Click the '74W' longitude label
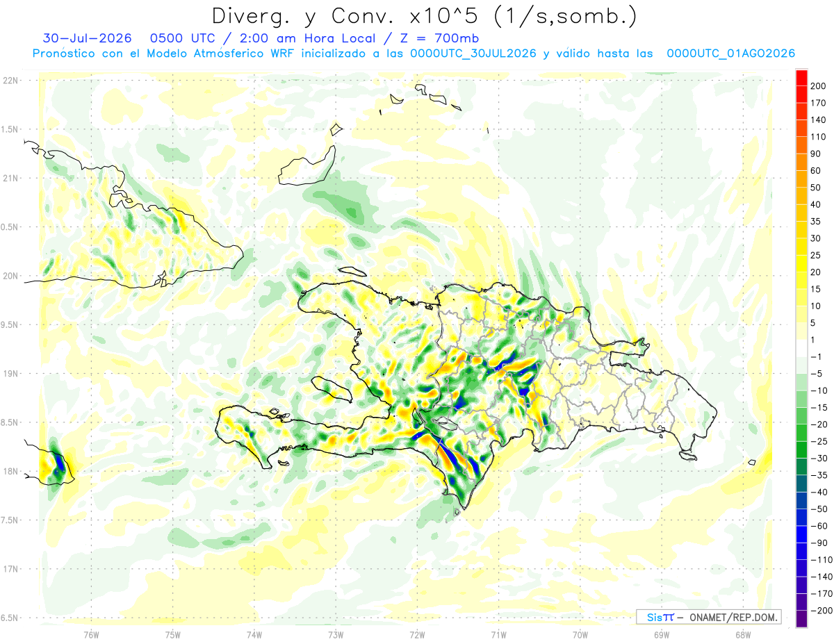The width and height of the screenshot is (834, 644). pyautogui.click(x=254, y=634)
